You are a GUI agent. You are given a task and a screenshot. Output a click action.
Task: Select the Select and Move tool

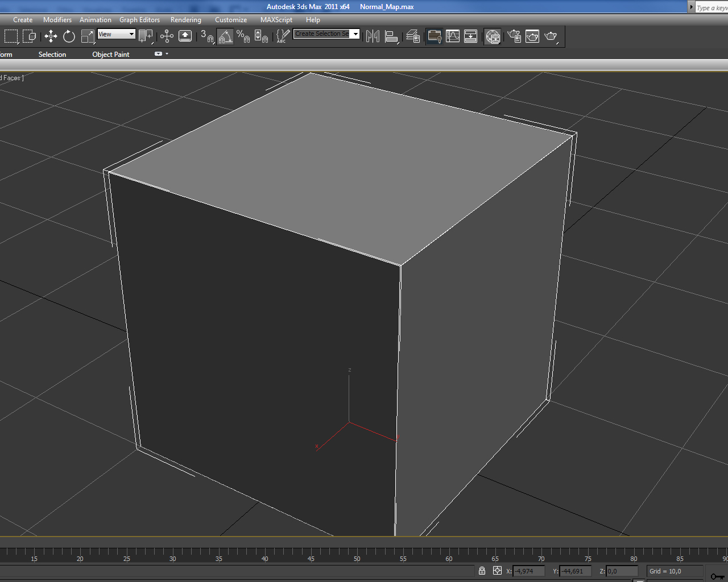(x=50, y=36)
